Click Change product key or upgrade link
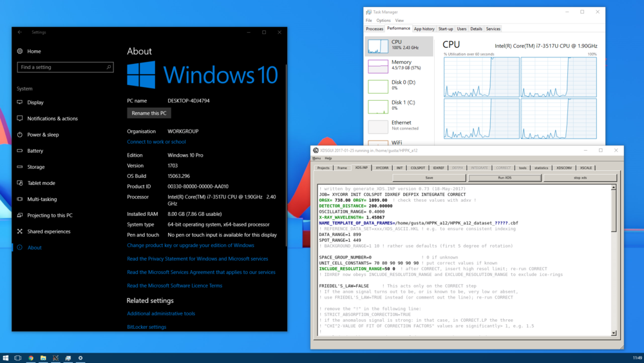Image resolution: width=644 pixels, height=363 pixels. click(x=190, y=246)
